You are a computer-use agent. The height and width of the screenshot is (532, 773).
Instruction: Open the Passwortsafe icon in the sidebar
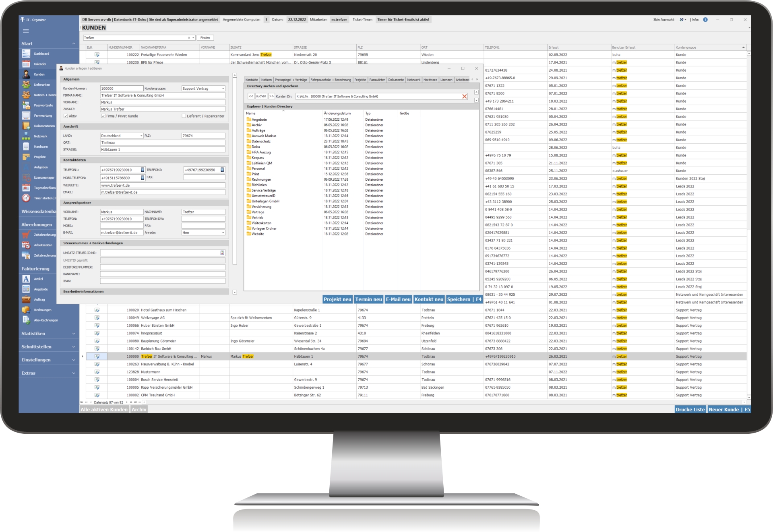point(26,105)
